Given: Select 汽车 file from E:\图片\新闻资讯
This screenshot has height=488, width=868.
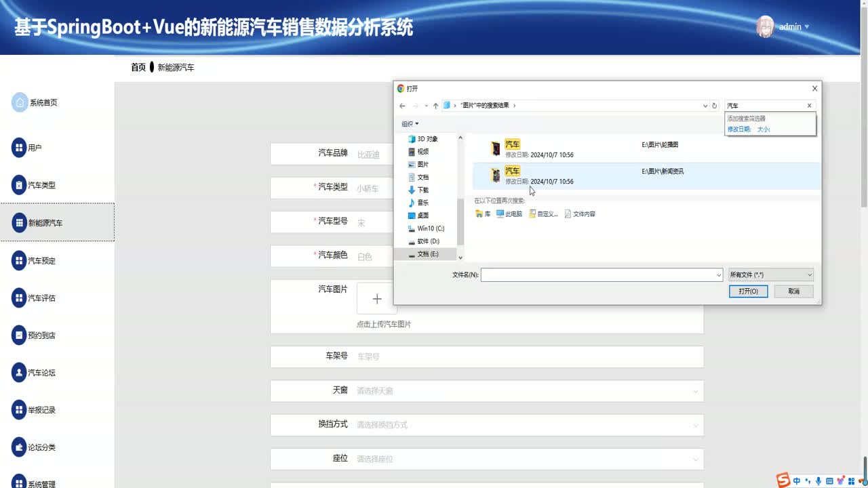Looking at the screenshot, I should [x=646, y=176].
